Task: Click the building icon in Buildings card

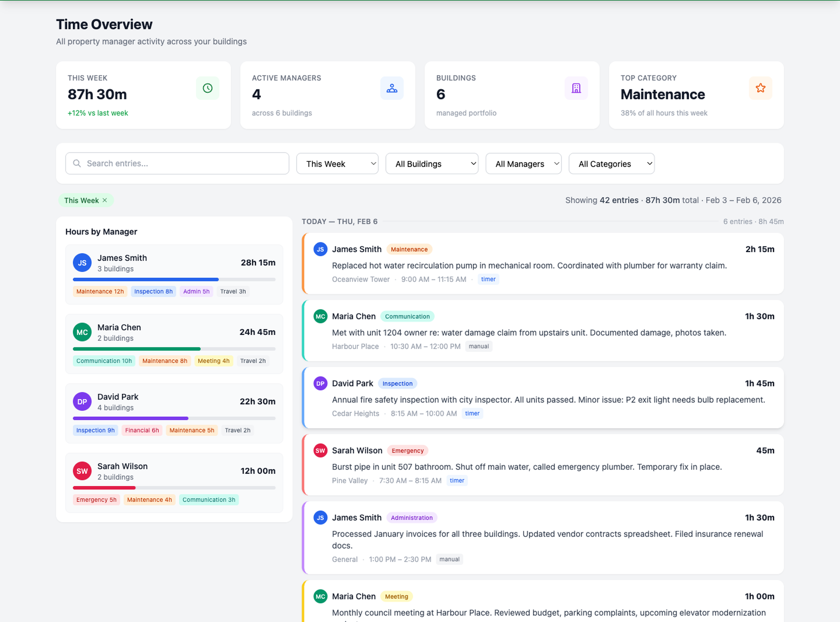Action: click(576, 88)
